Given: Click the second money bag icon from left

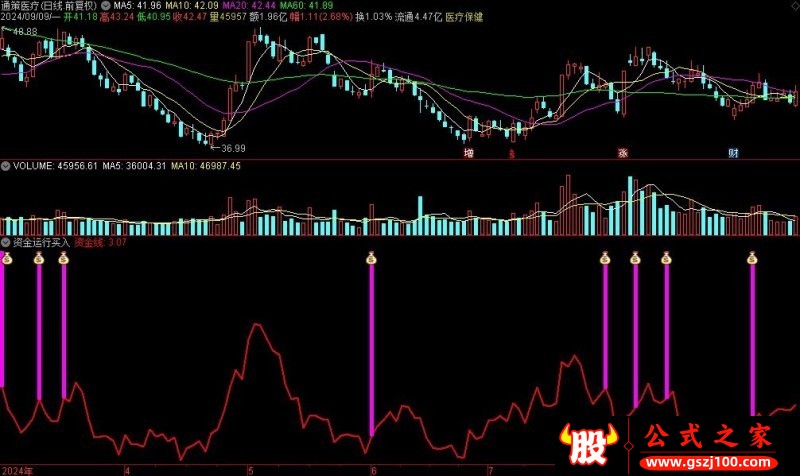Looking at the screenshot, I should [39, 259].
